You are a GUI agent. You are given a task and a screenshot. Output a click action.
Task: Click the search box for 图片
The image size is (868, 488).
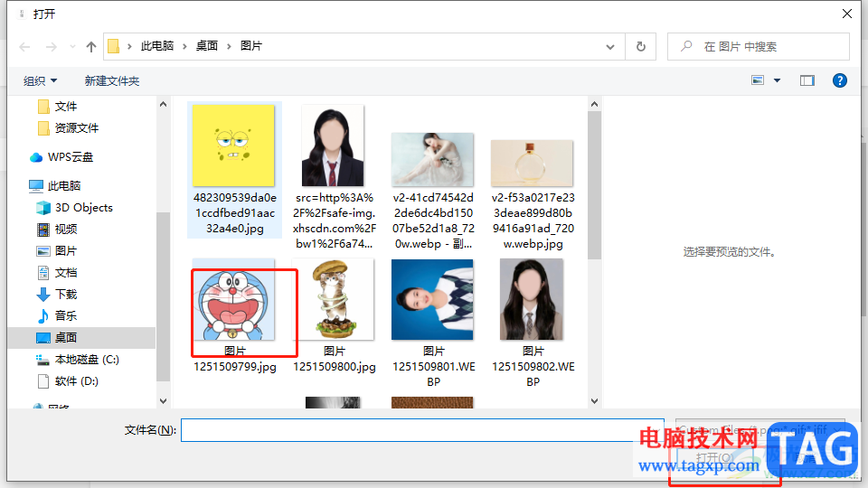(759, 46)
